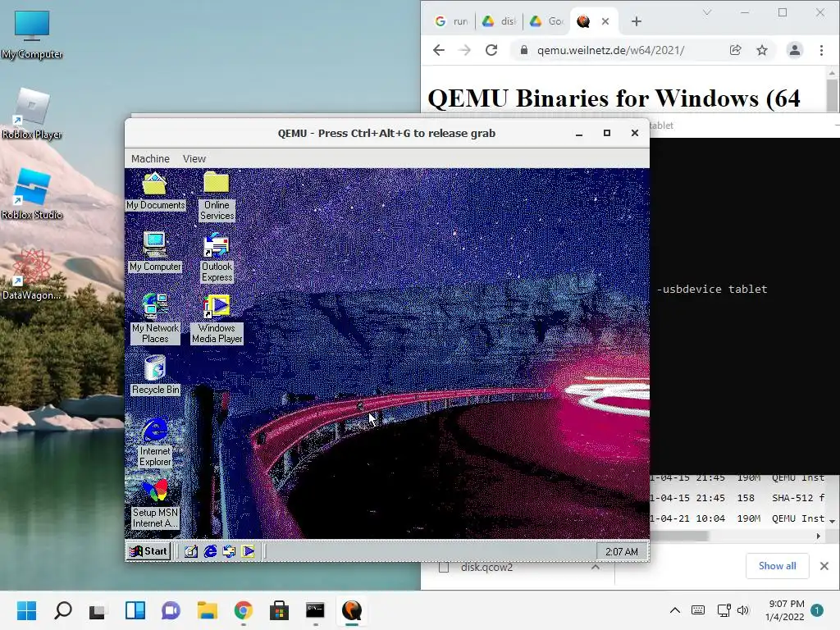Open Windows Start menu on taskbar

click(x=27, y=610)
